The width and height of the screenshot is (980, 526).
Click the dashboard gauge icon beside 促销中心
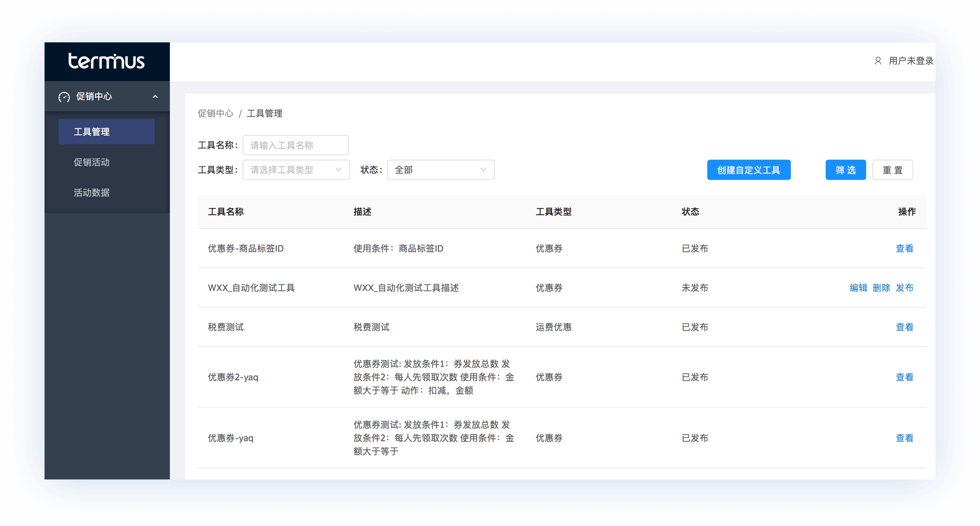(64, 97)
